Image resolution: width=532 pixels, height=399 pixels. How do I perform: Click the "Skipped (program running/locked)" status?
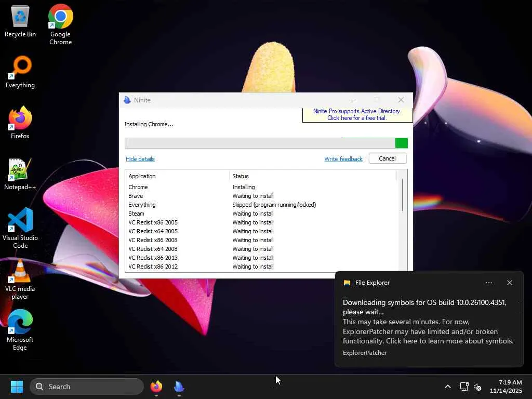[274, 205]
